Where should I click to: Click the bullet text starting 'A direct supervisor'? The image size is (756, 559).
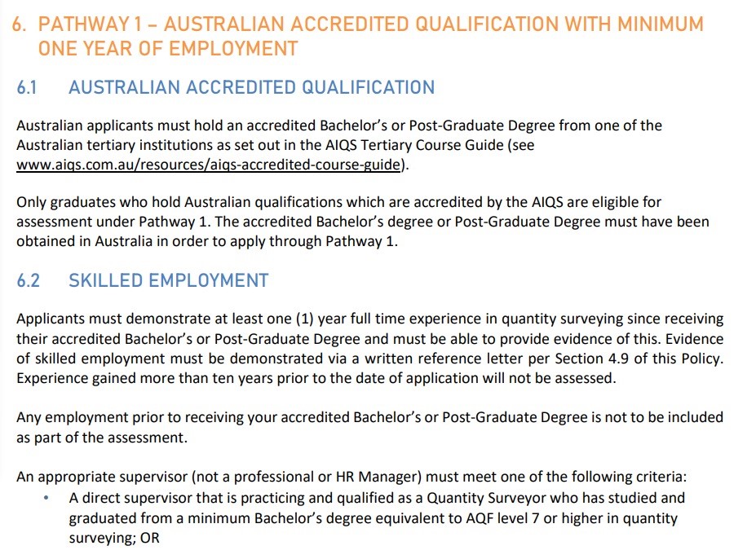point(376,498)
